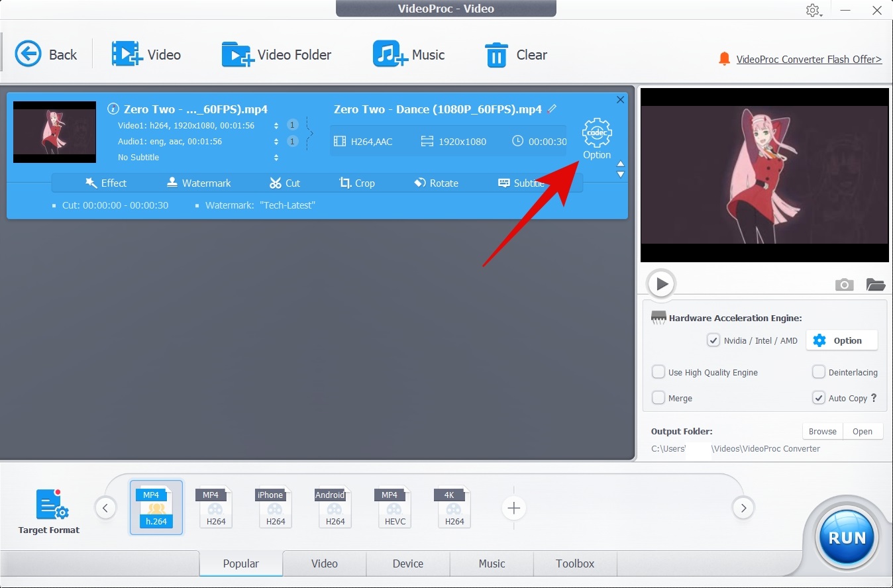The width and height of the screenshot is (893, 588).
Task: Open the Cut tool
Action: [285, 183]
